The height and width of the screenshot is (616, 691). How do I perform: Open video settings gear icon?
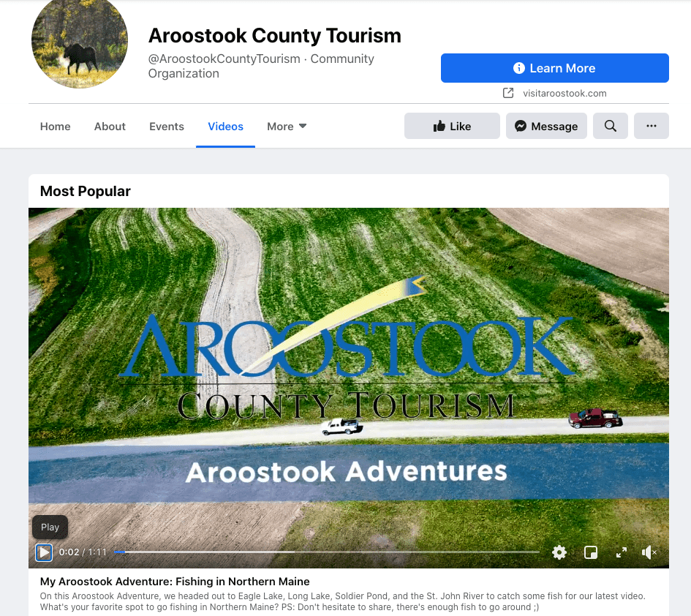559,552
